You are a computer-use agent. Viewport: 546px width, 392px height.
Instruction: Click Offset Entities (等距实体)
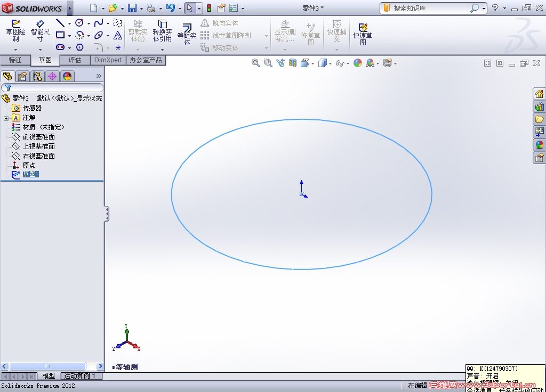(x=187, y=35)
